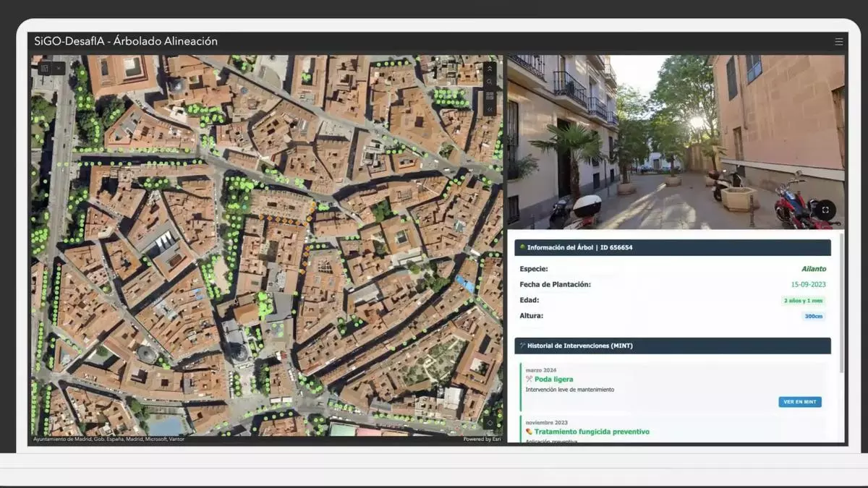Close the map popup with the X icon
The width and height of the screenshot is (868, 488).
[59, 68]
